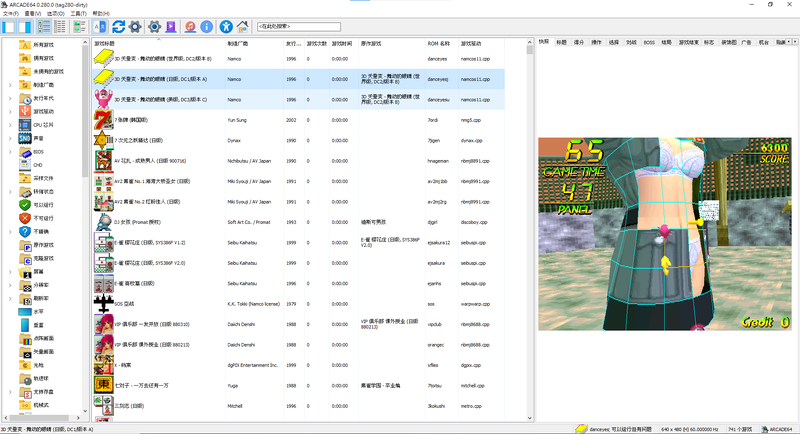This screenshot has height=434, width=800.
Task: Open the 游戏结束 tab in preview panel
Action: (x=688, y=42)
